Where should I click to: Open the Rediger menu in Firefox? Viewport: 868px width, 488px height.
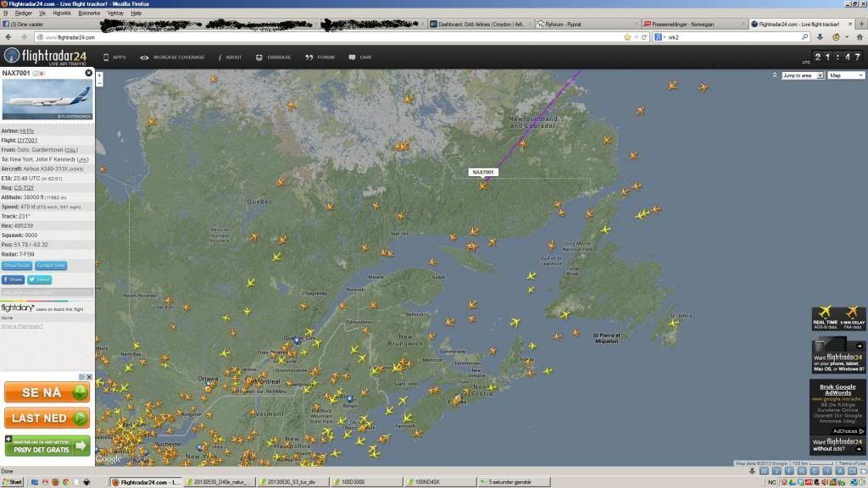tap(23, 13)
